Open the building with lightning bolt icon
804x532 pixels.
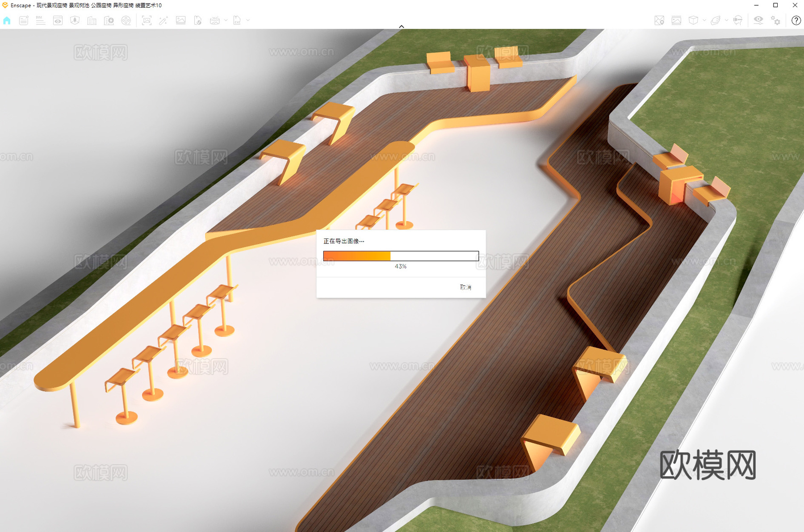[x=109, y=21]
